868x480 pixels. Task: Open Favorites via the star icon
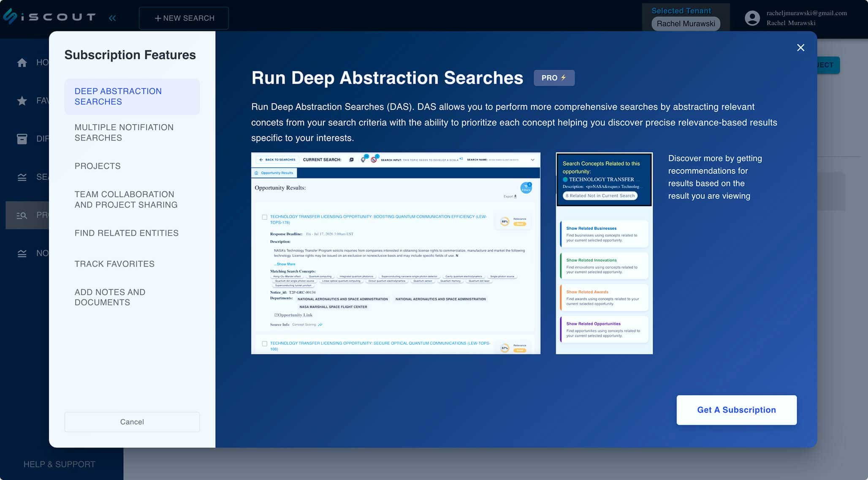pyautogui.click(x=22, y=101)
